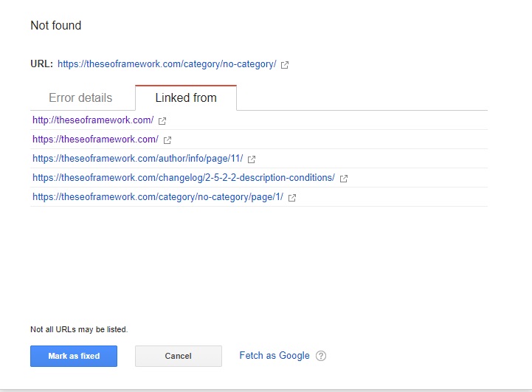Switch to the Error details tab
The image size is (532, 392).
80,97
